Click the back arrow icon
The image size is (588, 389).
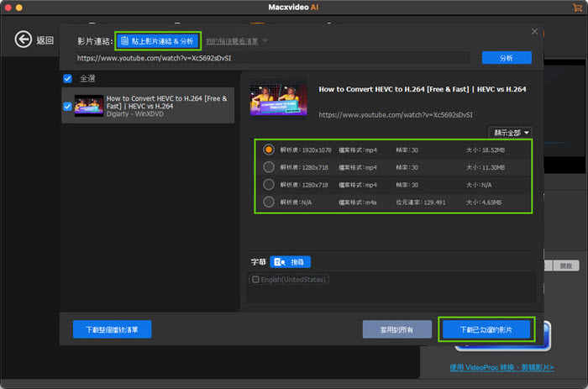coord(24,39)
